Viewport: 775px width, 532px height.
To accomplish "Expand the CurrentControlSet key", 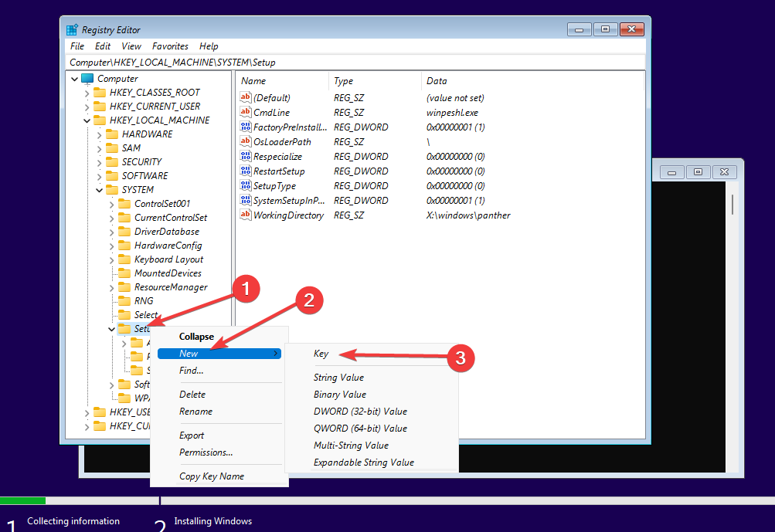I will tap(112, 218).
